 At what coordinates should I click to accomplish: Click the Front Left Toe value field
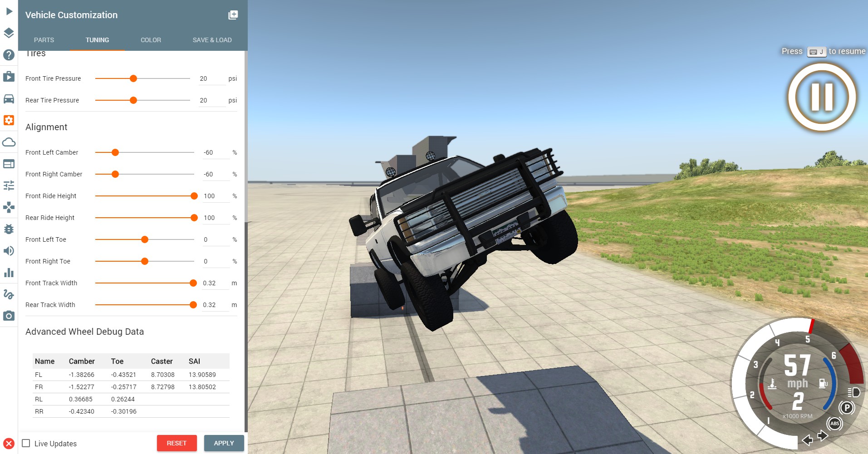(216, 239)
